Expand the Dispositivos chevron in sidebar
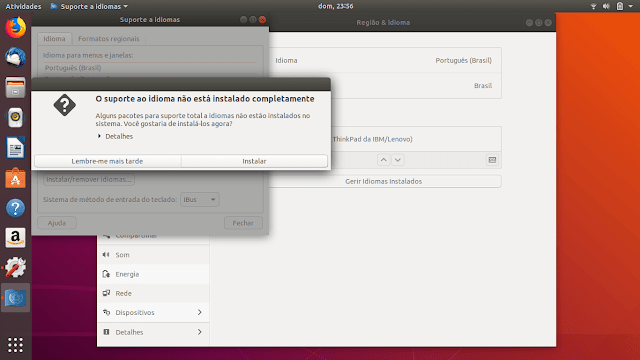Image resolution: width=640 pixels, height=360 pixels. point(200,312)
